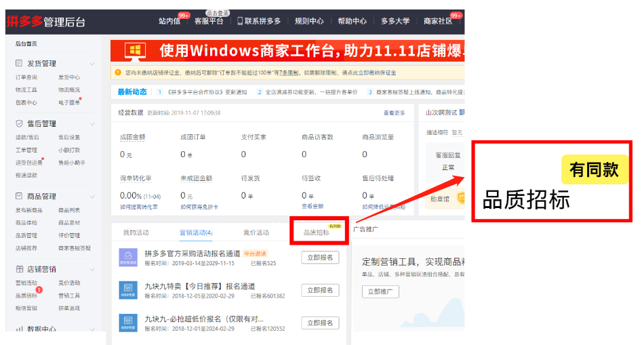Click 立即报名 for 拼多多官方采购活动
The image size is (644, 345).
click(x=320, y=258)
